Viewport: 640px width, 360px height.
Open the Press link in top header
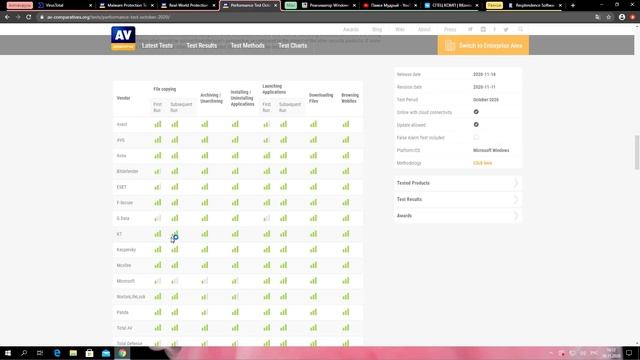450,29
